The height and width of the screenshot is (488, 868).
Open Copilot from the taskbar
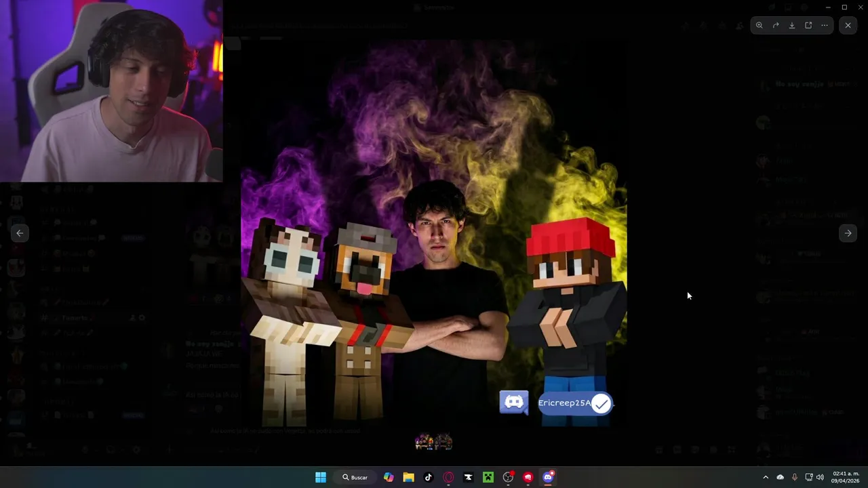(x=389, y=477)
